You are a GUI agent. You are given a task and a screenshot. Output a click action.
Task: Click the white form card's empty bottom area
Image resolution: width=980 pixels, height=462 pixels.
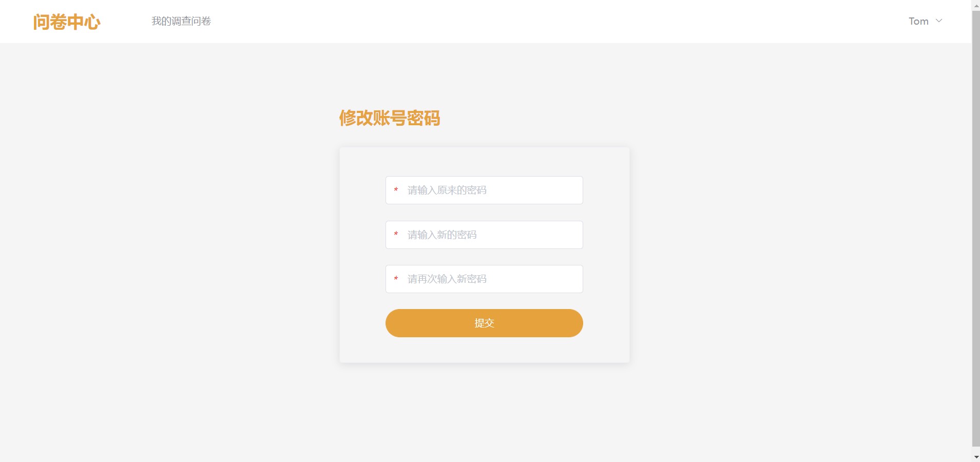click(x=484, y=350)
